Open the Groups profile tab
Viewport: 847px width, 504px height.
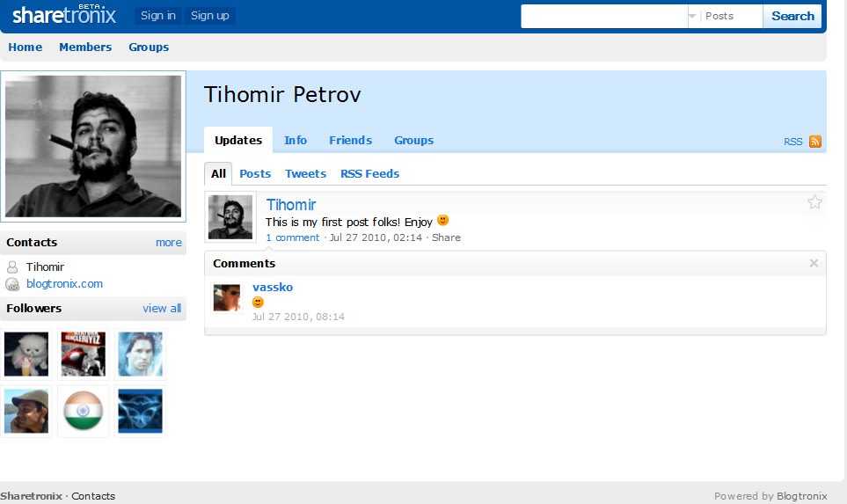tap(413, 140)
